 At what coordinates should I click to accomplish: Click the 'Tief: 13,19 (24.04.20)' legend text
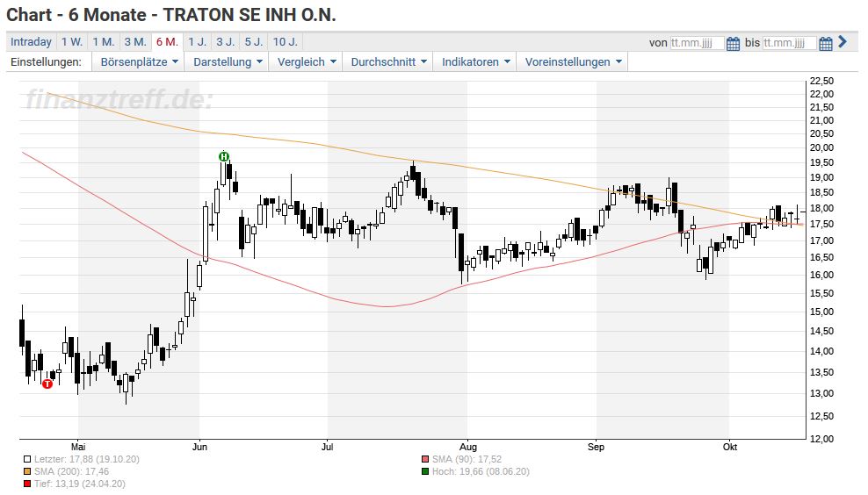(x=80, y=484)
